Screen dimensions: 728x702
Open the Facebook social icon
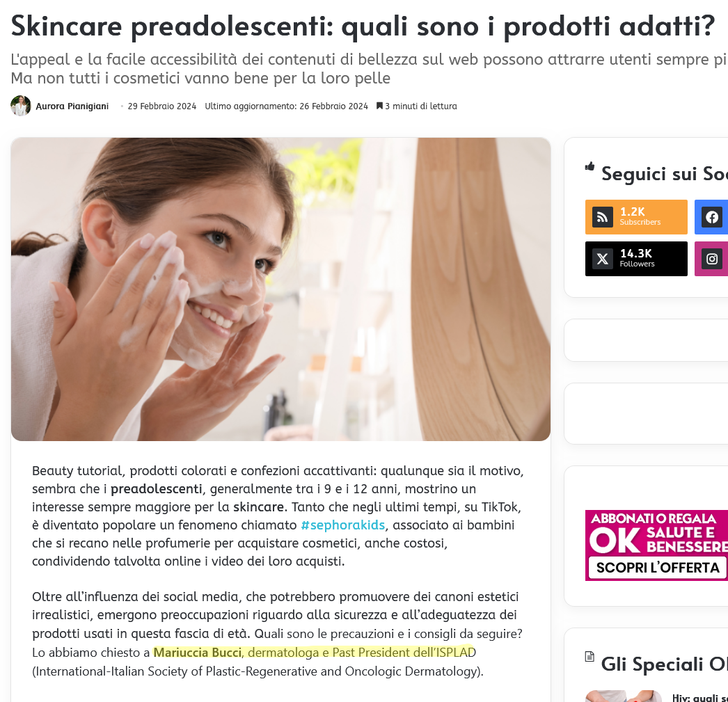[712, 217]
